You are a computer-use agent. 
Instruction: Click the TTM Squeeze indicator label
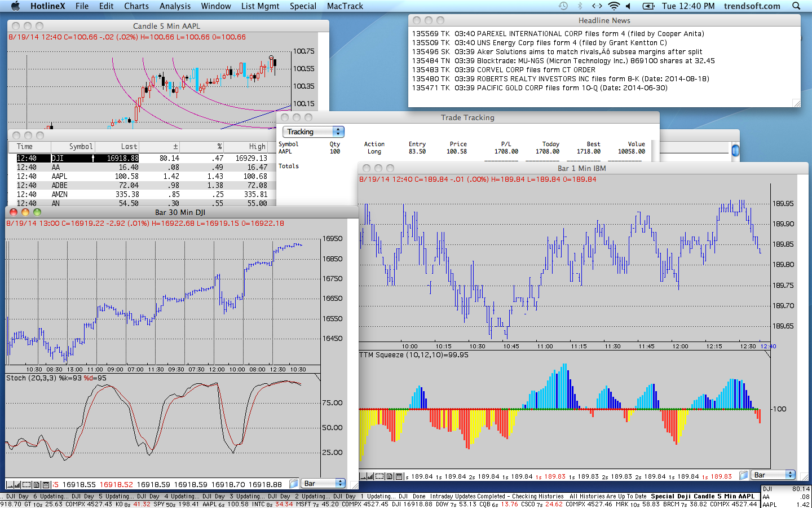[414, 355]
